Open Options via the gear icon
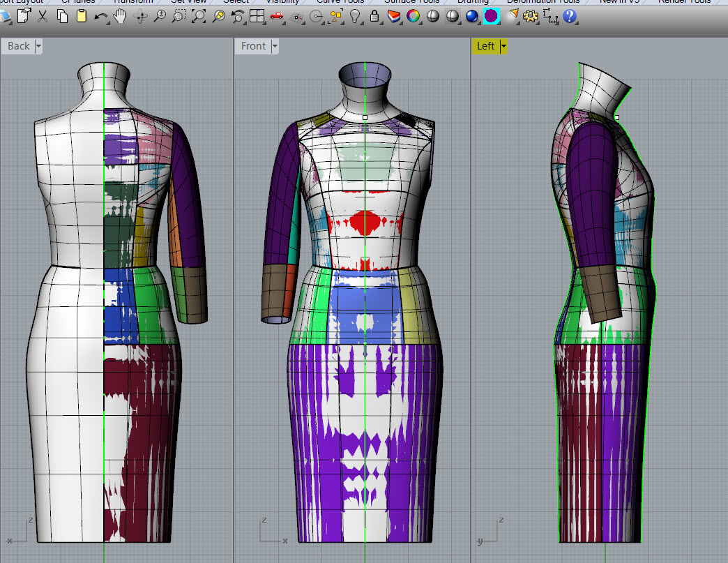728x563 pixels. pos(531,16)
